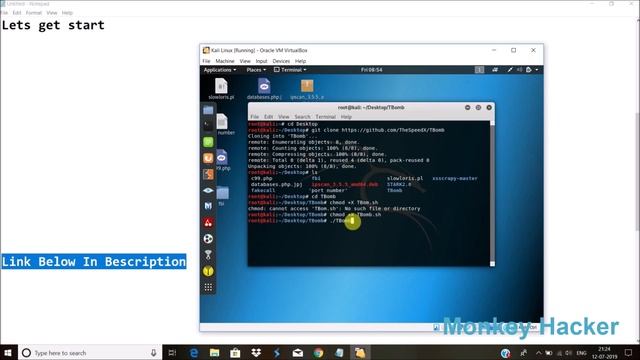Open terminal window's Terminal menu
The image size is (640, 360).
(x=325, y=117)
